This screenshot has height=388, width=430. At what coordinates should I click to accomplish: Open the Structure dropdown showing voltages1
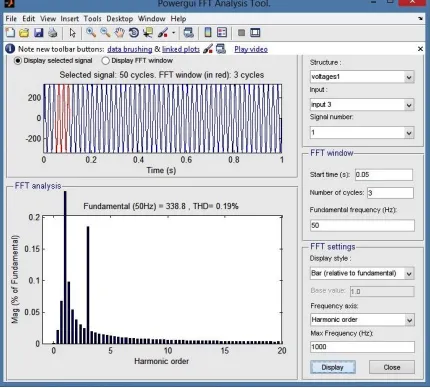click(x=362, y=77)
